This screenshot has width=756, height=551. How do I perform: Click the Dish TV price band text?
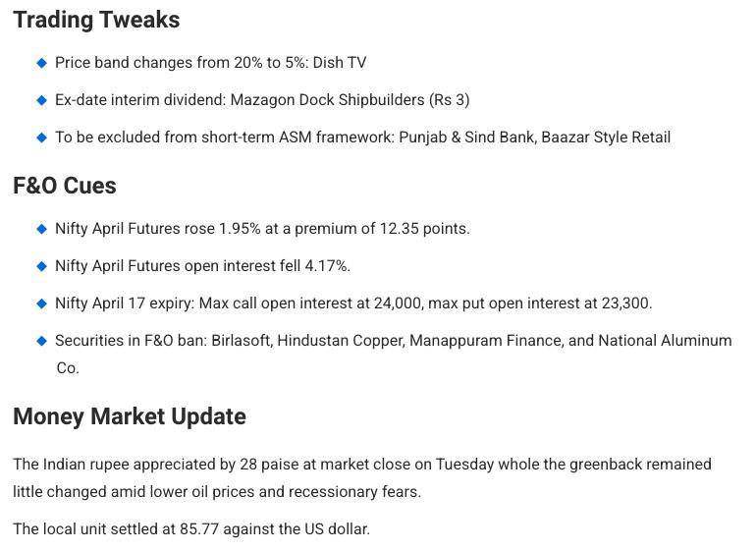click(x=211, y=63)
